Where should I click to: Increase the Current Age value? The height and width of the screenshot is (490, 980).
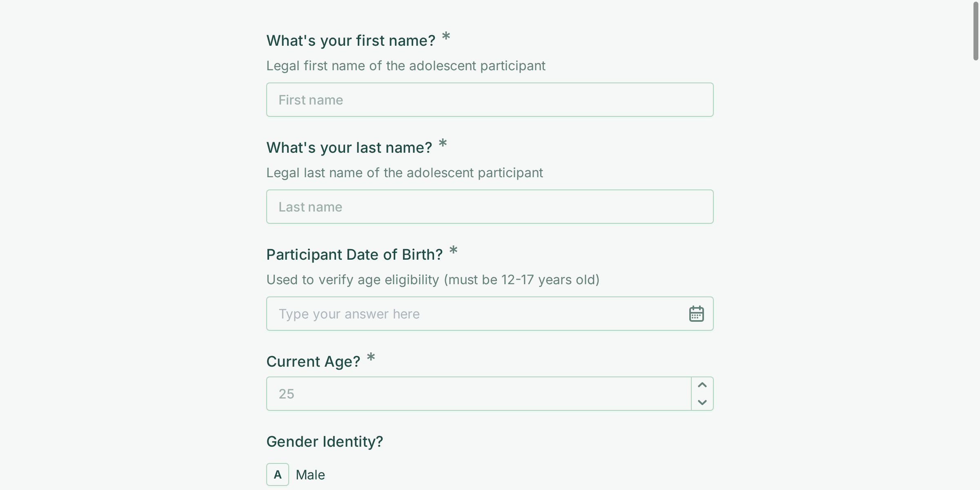click(702, 385)
